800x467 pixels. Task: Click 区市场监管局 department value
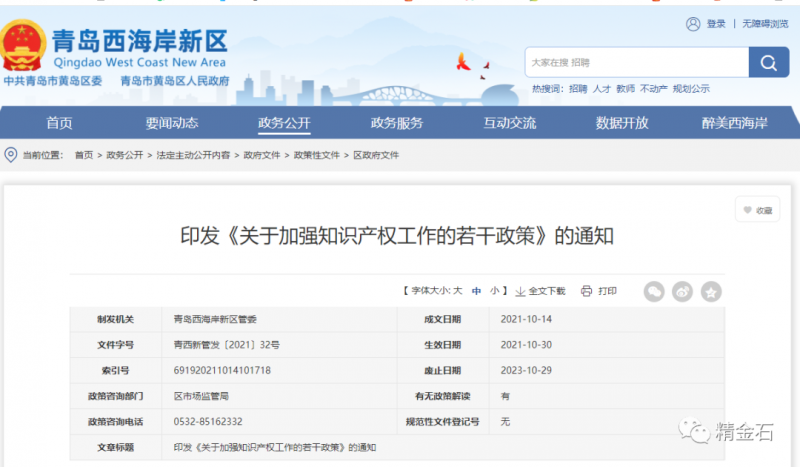coord(201,396)
